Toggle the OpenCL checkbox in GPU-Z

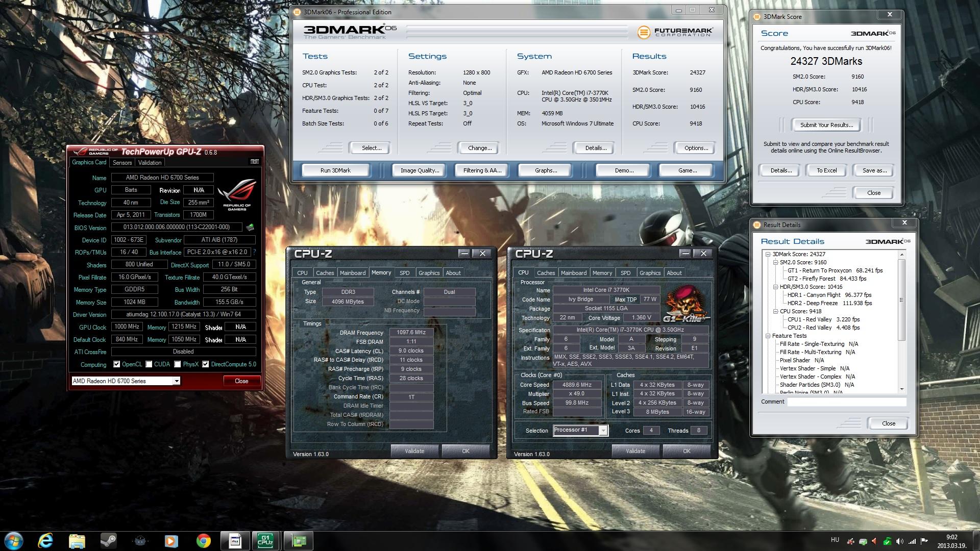click(x=117, y=364)
